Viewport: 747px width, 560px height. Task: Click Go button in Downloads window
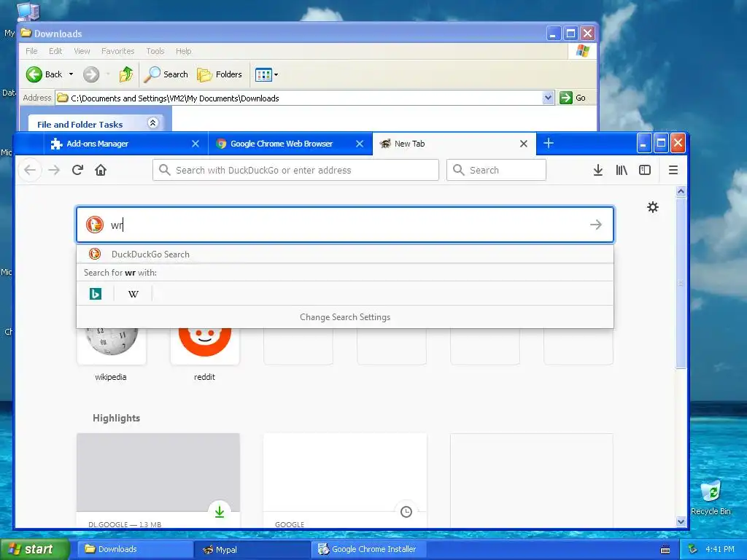point(573,98)
